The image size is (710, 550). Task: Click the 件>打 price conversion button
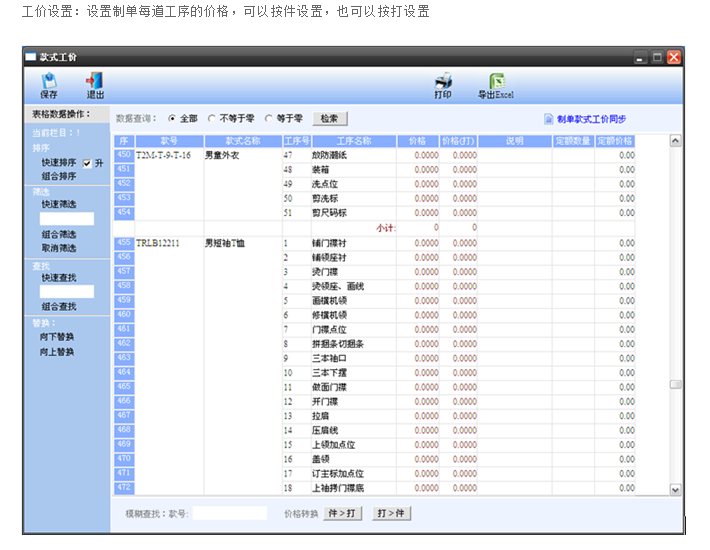(x=343, y=514)
